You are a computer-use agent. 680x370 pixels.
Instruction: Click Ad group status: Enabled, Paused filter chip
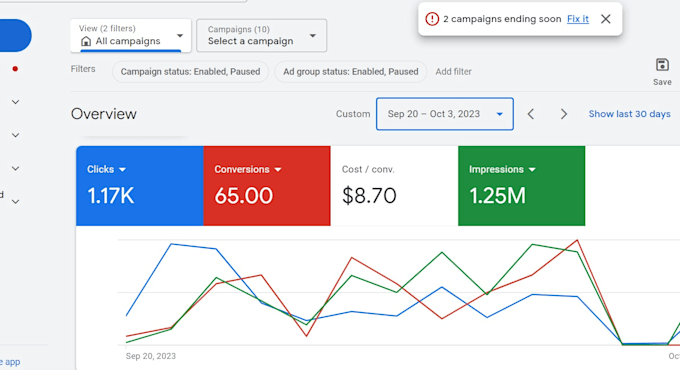pyautogui.click(x=350, y=72)
